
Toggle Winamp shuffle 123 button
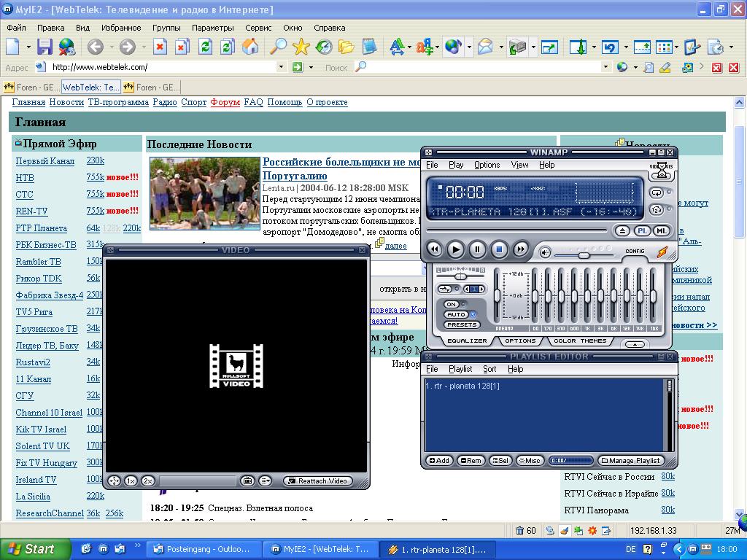click(657, 209)
